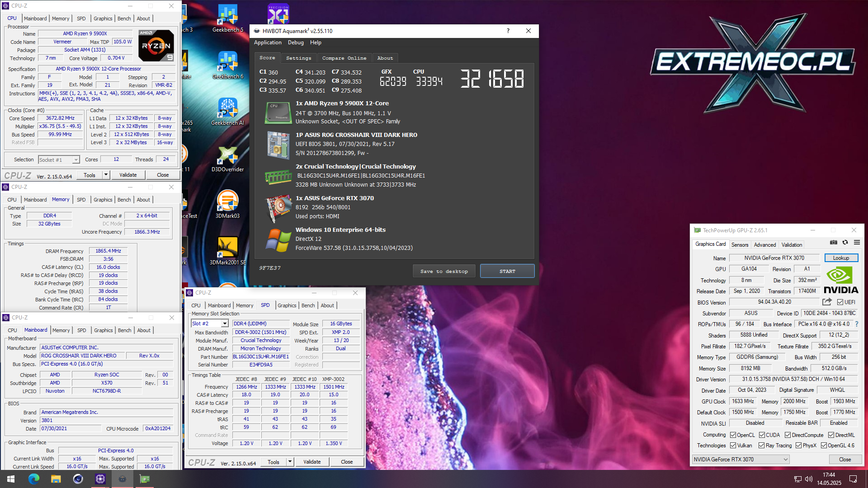
Task: Click Close in the CPU-Z SPD window
Action: point(347,462)
